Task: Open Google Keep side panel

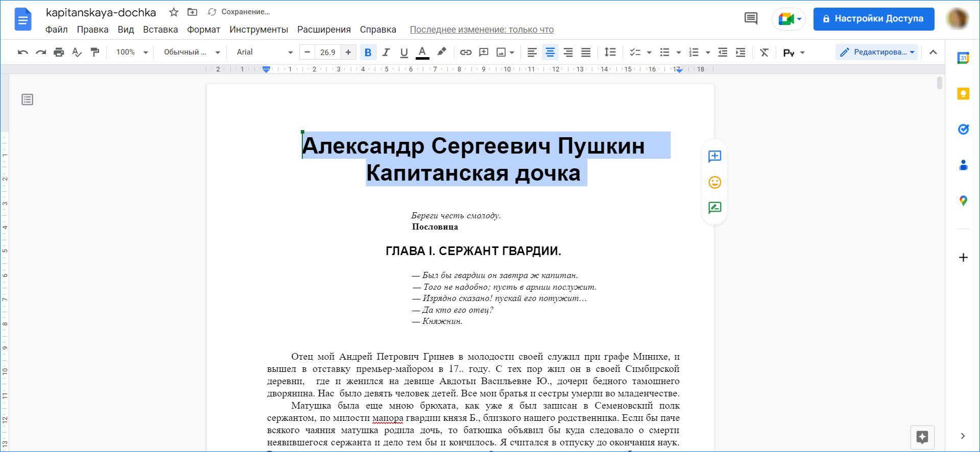Action: click(963, 93)
